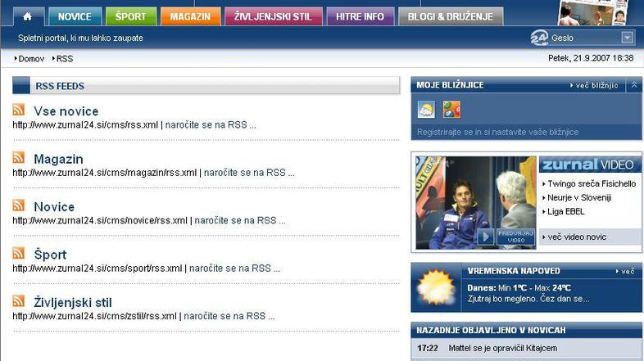Click the Predvajaj video button

tap(516, 237)
